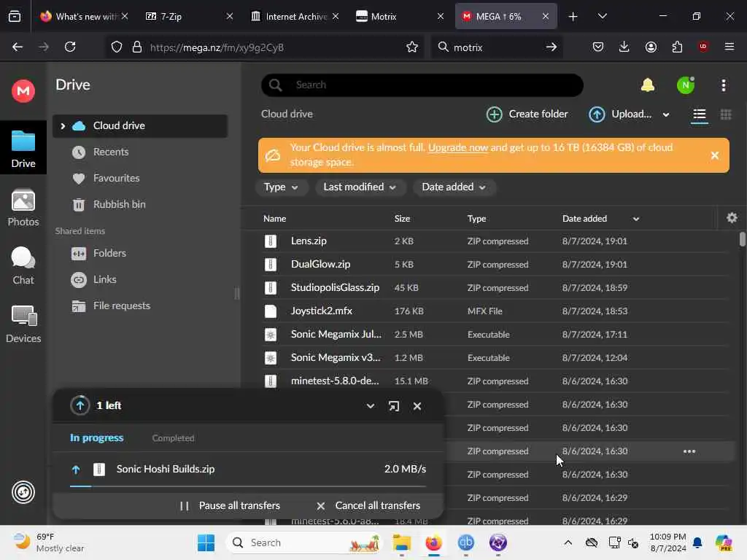Open shared Links
The height and width of the screenshot is (560, 747).
(x=105, y=279)
